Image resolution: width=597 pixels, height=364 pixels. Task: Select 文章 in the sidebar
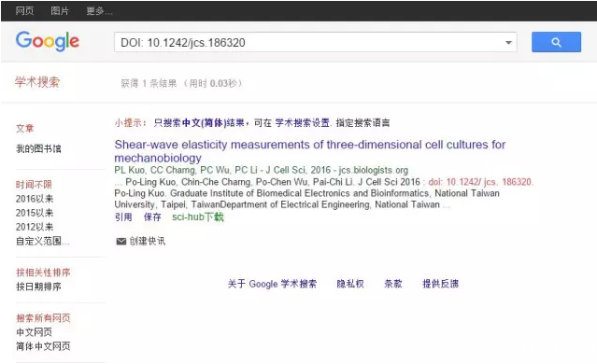click(x=24, y=128)
